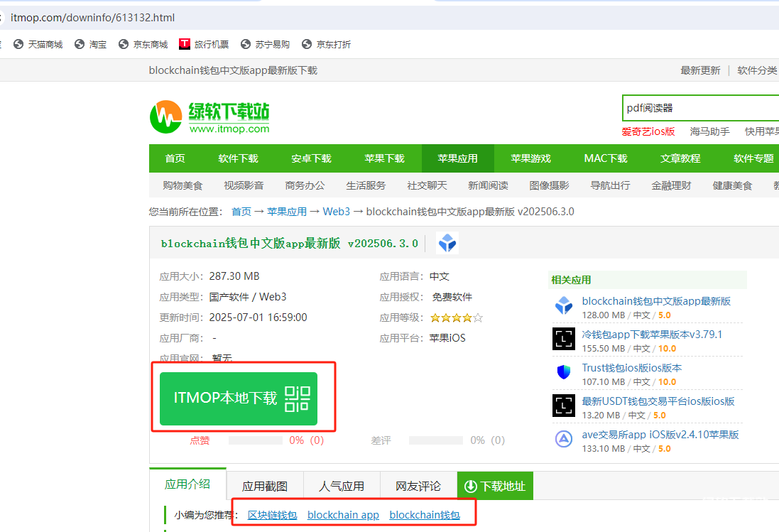Open the MAC下载 navigation item
The height and width of the screenshot is (532, 779).
[x=606, y=158]
